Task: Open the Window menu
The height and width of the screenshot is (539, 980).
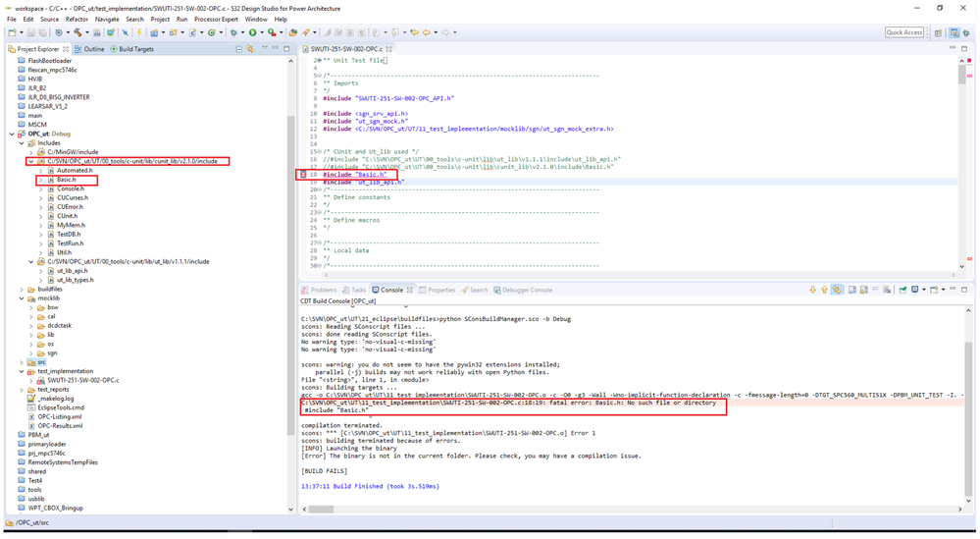Action: coord(256,20)
